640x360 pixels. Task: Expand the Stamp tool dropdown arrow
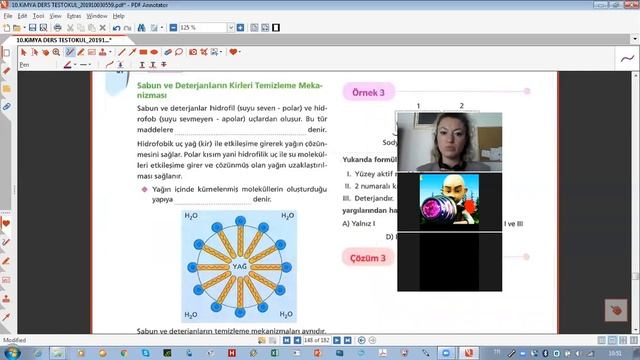(x=110, y=52)
